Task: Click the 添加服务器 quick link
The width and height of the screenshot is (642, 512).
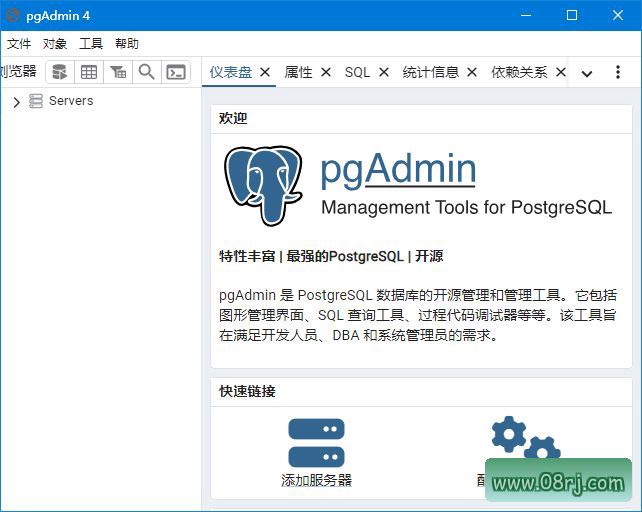Action: tap(316, 480)
